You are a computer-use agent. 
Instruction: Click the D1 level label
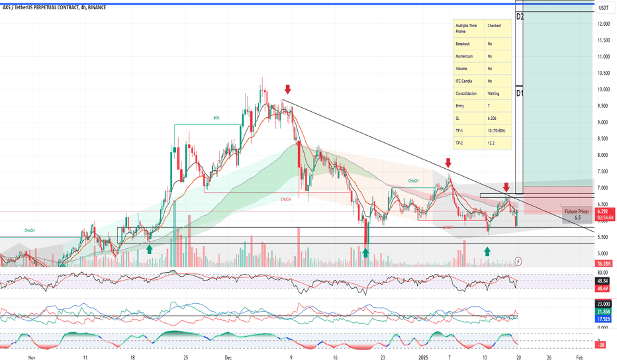[x=520, y=93]
